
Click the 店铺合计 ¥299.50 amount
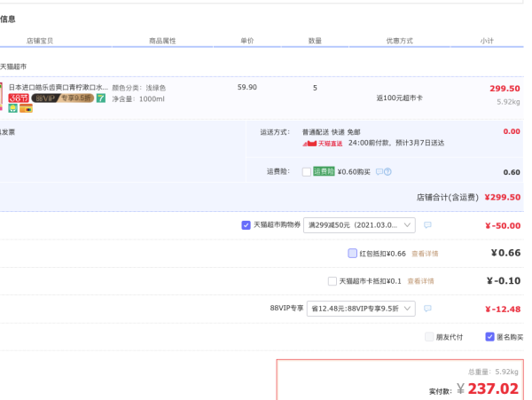[502, 197]
